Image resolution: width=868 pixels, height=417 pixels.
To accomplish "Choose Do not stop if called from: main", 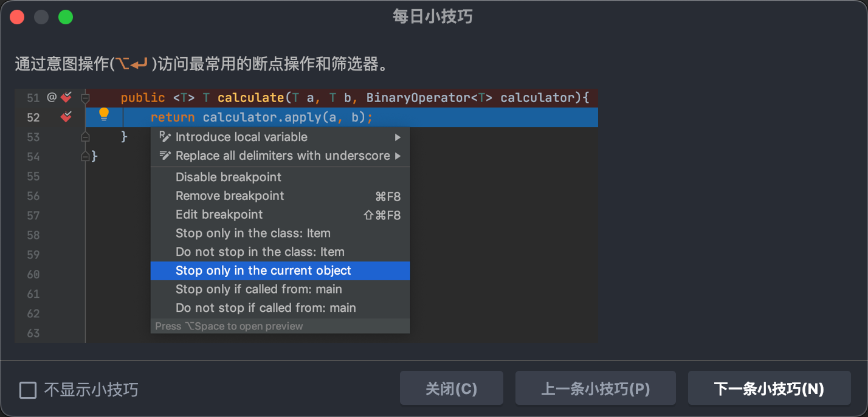I will pos(266,308).
